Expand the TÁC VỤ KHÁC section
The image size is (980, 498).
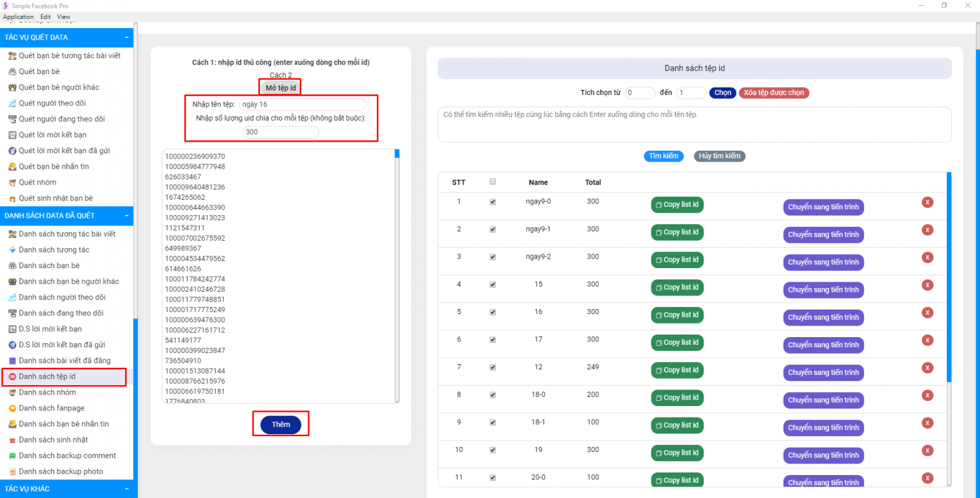point(127,488)
